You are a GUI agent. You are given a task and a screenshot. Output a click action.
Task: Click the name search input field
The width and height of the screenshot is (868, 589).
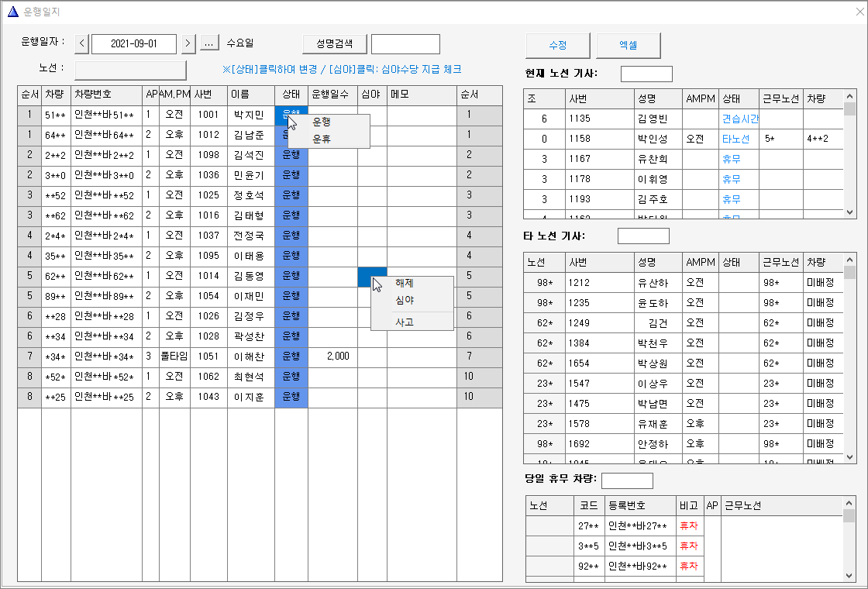point(405,44)
